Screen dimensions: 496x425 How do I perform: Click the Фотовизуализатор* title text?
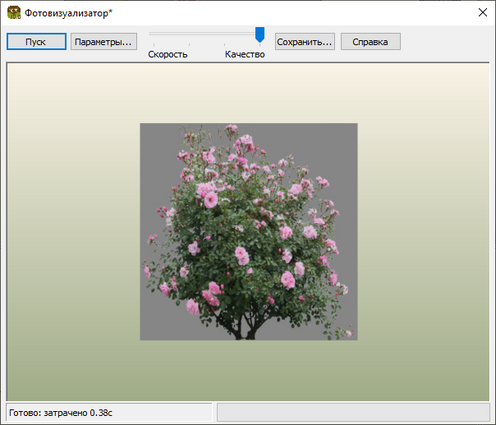(69, 13)
